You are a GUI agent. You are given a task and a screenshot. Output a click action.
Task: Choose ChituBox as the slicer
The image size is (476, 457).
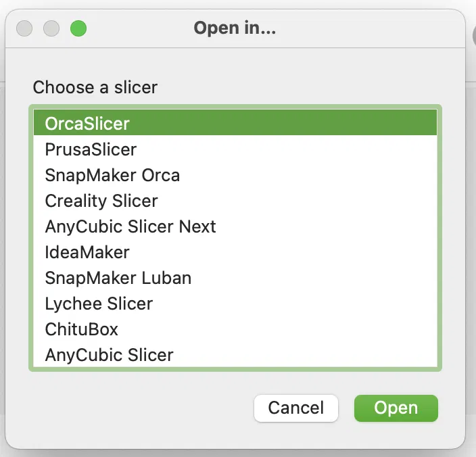[82, 329]
